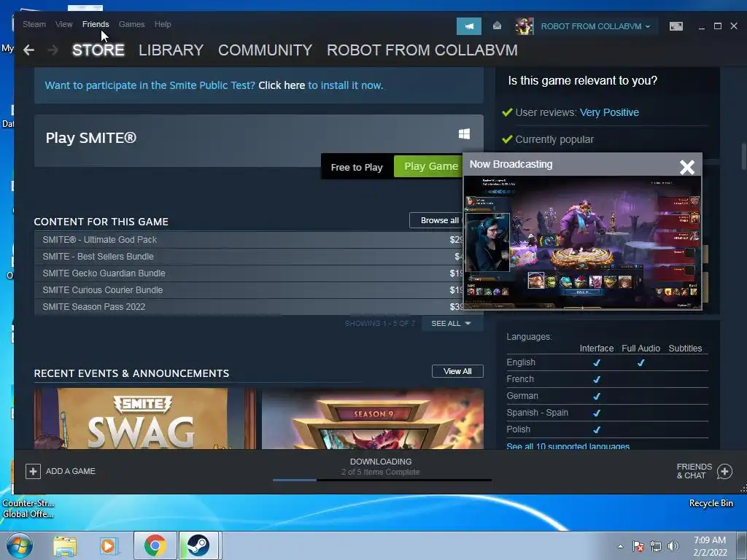Close the Now Broadcasting popup
747x560 pixels.
point(687,167)
